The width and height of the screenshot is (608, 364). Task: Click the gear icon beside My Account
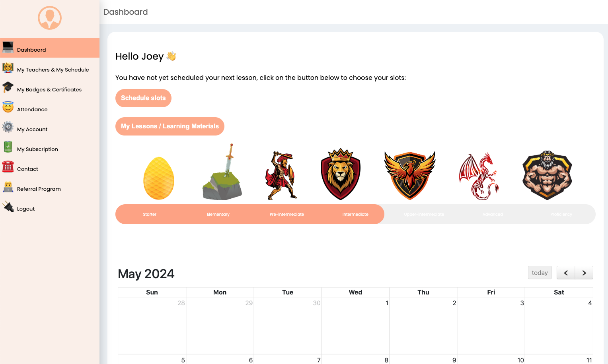point(8,127)
